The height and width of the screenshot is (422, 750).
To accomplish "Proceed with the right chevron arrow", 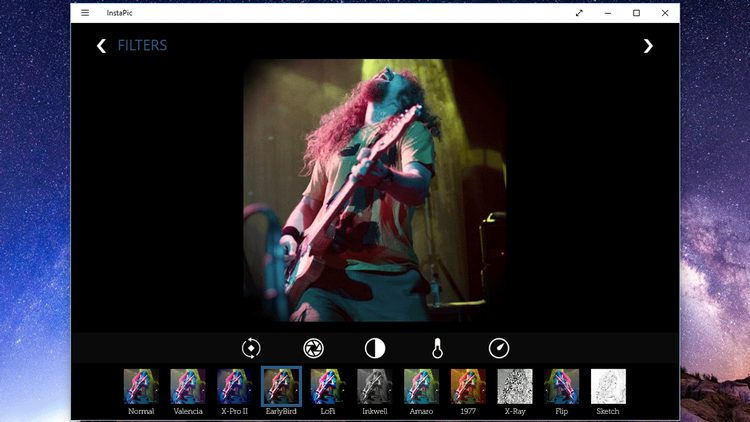I will tap(648, 46).
